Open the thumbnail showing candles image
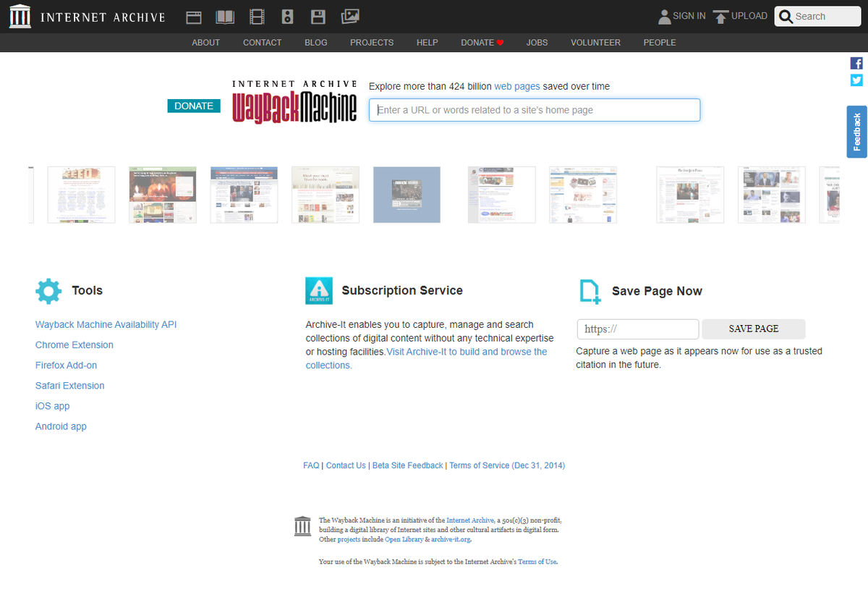The height and width of the screenshot is (600, 868). pyautogui.click(x=163, y=195)
